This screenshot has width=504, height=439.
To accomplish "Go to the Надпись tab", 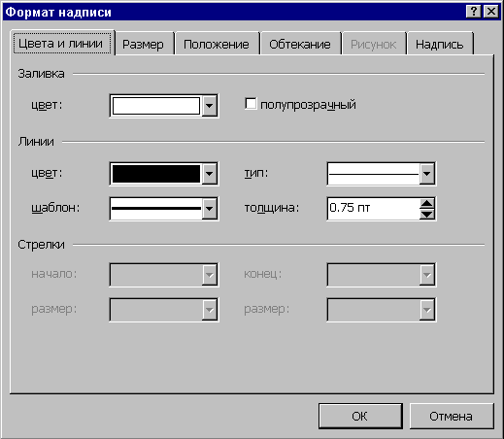I will [439, 44].
